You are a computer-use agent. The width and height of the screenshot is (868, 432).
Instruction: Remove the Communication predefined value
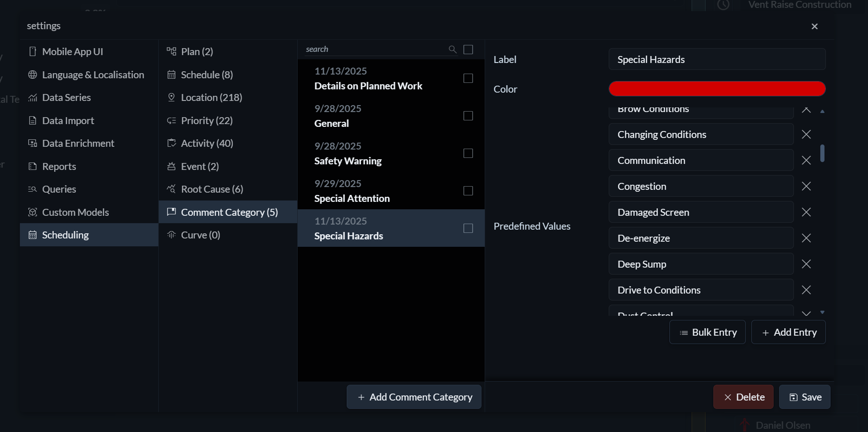[806, 160]
